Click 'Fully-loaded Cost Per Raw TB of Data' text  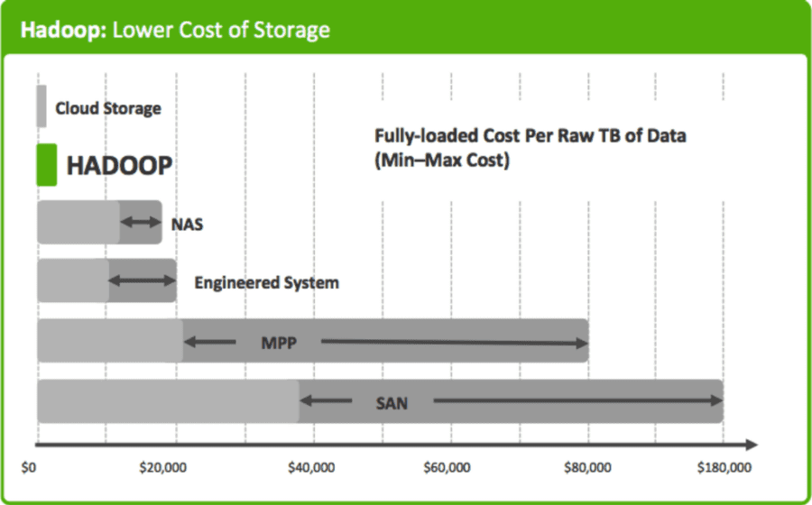coord(531,136)
